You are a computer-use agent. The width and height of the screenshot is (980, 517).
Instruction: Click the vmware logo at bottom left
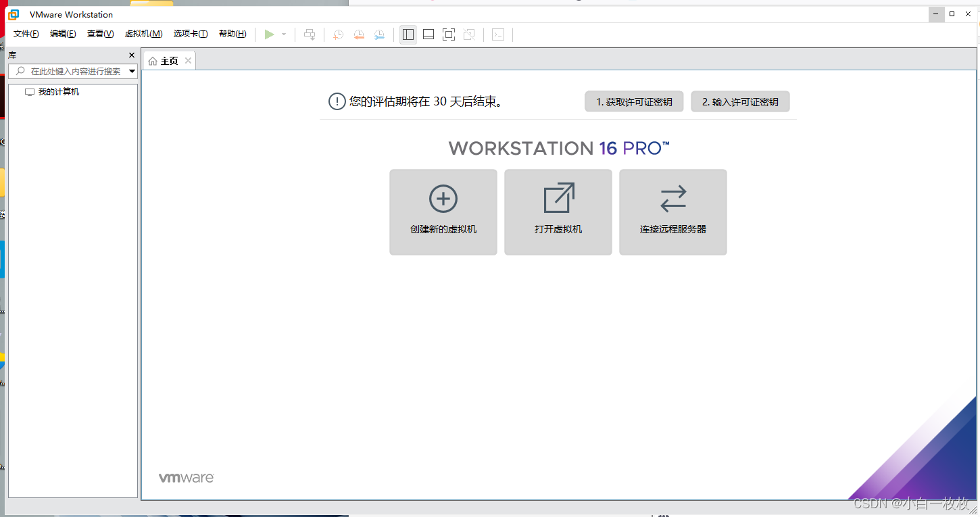click(187, 478)
